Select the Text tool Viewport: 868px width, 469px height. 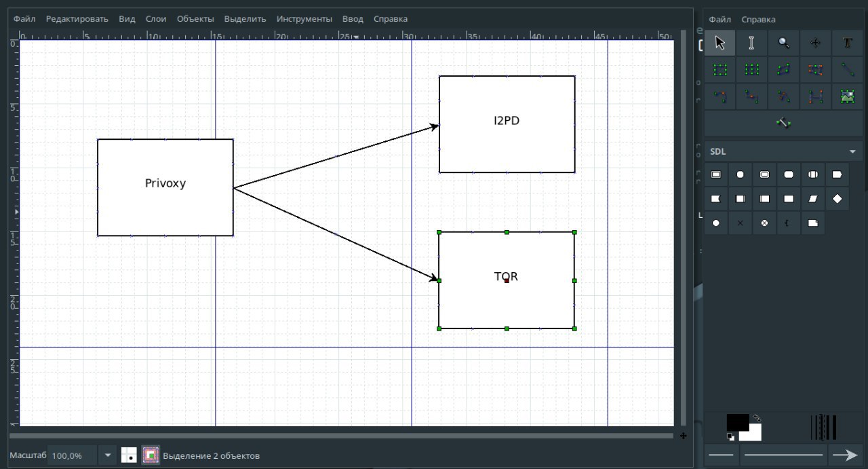847,43
